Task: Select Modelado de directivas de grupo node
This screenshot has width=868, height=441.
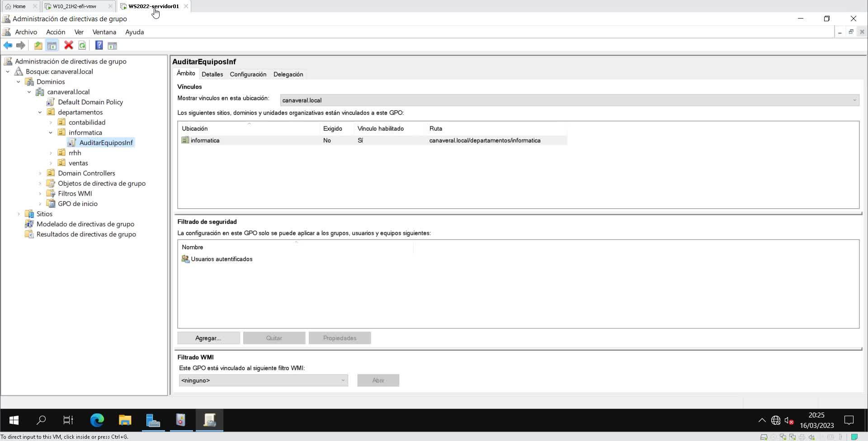Action: [85, 224]
